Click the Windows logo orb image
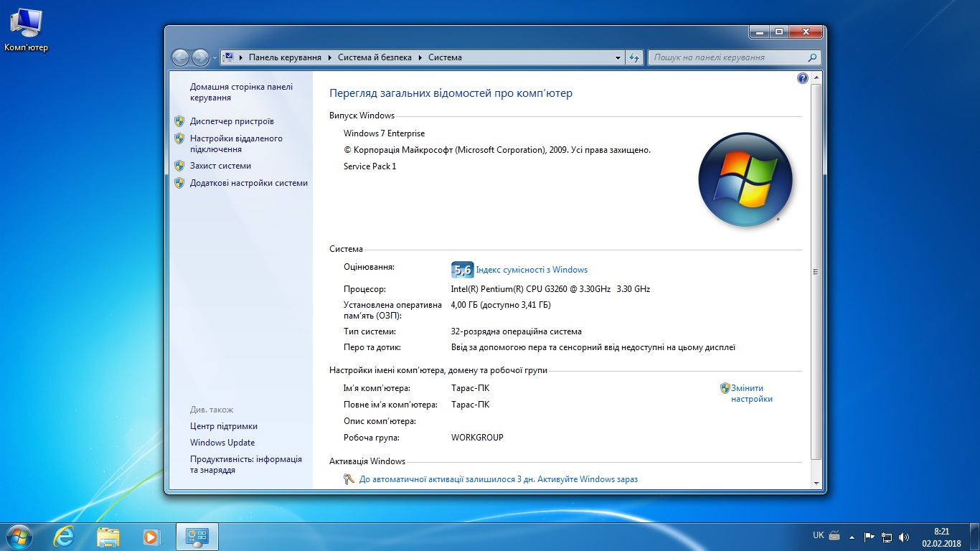Image resolution: width=980 pixels, height=551 pixels. tap(745, 179)
